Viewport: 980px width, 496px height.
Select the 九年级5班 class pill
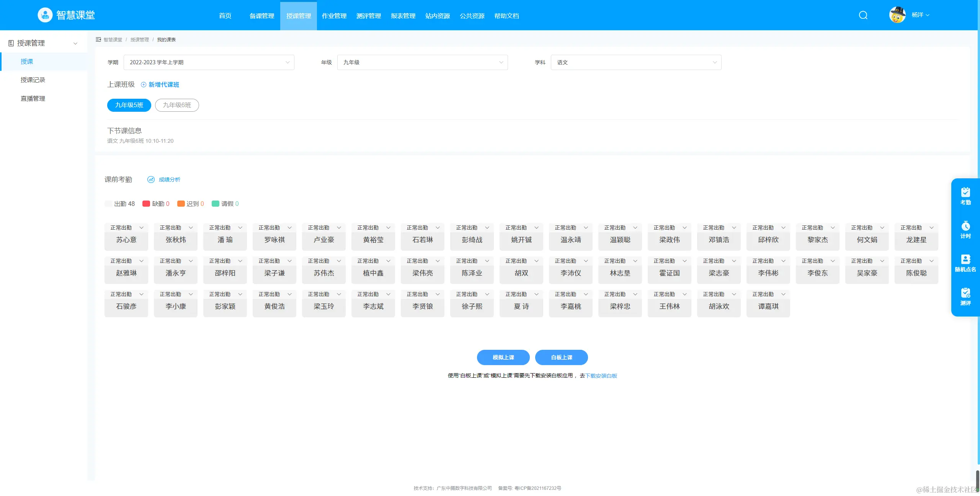pos(129,105)
